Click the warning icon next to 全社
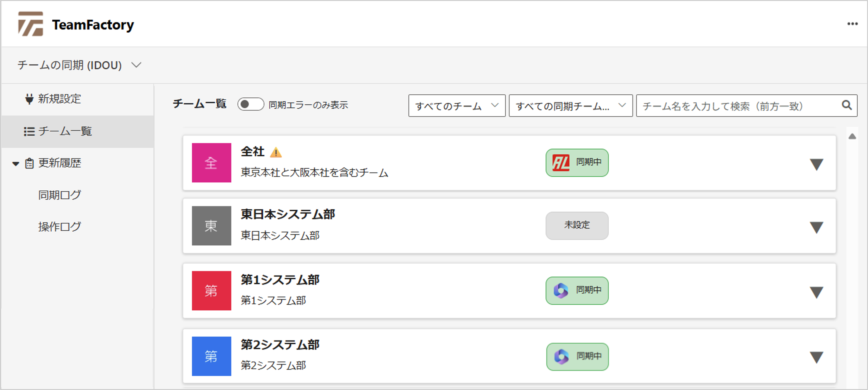The width and height of the screenshot is (868, 390). coord(276,152)
